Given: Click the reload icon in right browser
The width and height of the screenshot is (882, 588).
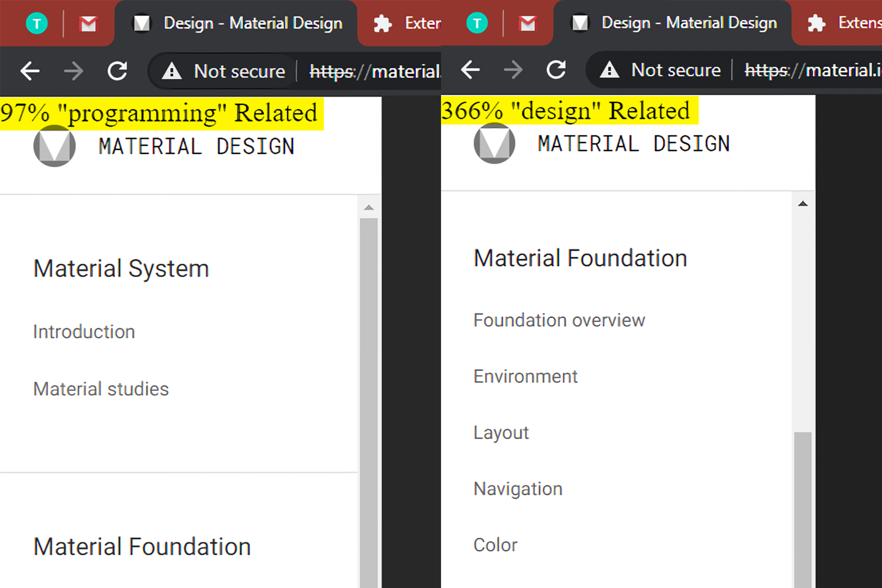Looking at the screenshot, I should tap(556, 70).
